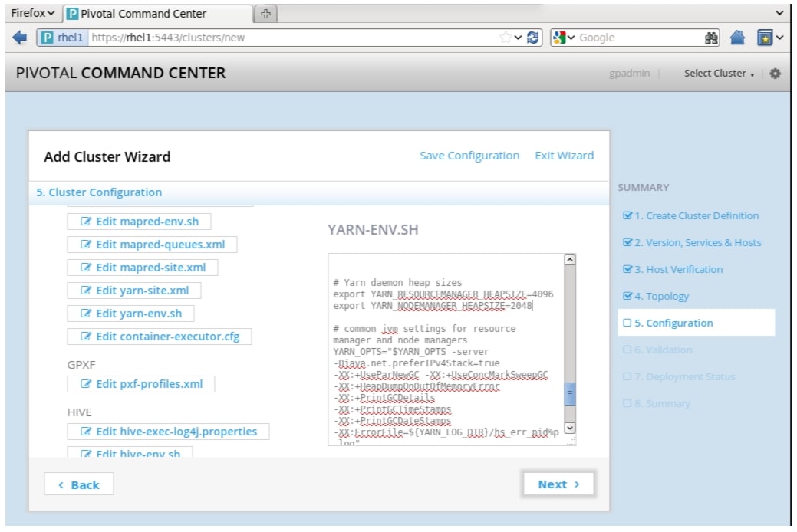Open Edit mapred-queues.xml

[x=152, y=245]
